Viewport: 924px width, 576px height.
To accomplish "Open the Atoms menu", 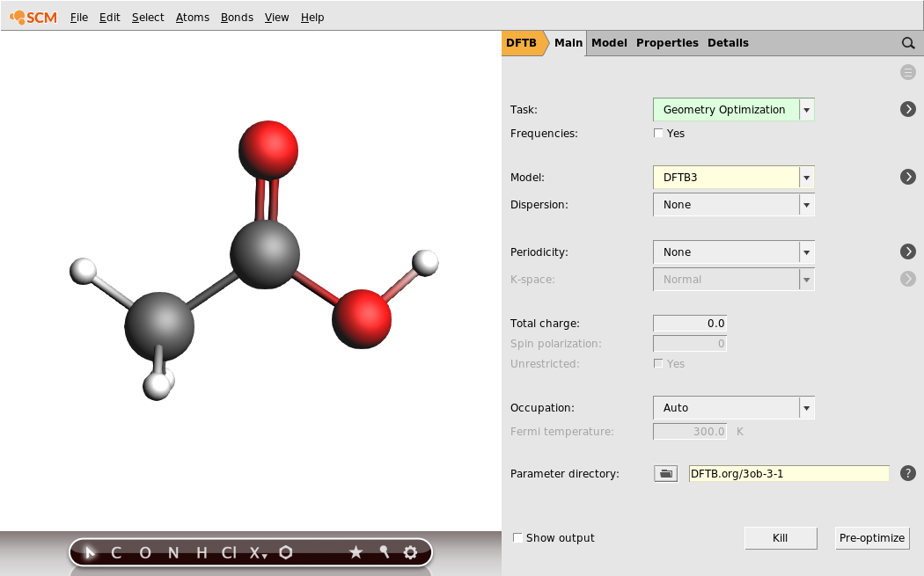I will [x=193, y=17].
